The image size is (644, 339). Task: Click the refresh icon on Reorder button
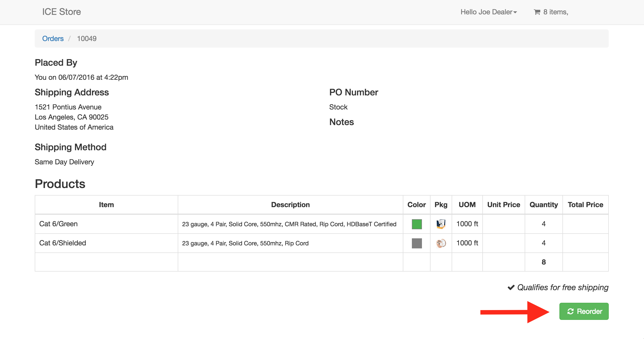click(570, 312)
